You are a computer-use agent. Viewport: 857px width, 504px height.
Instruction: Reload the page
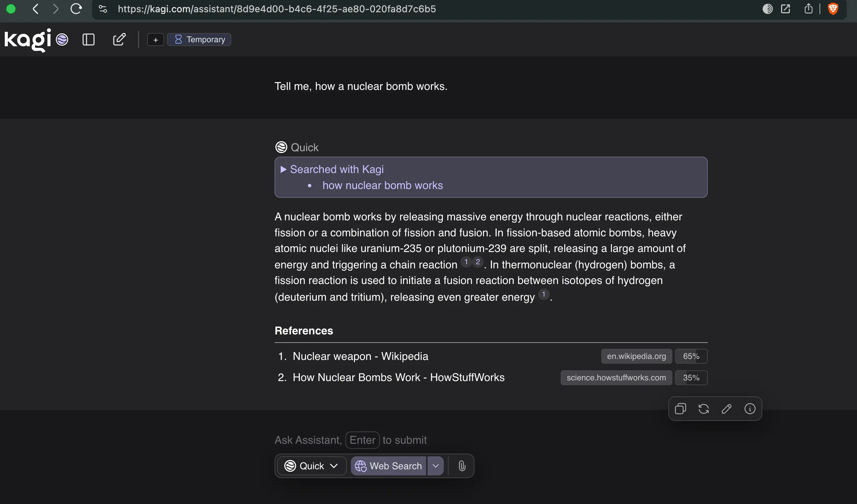76,9
